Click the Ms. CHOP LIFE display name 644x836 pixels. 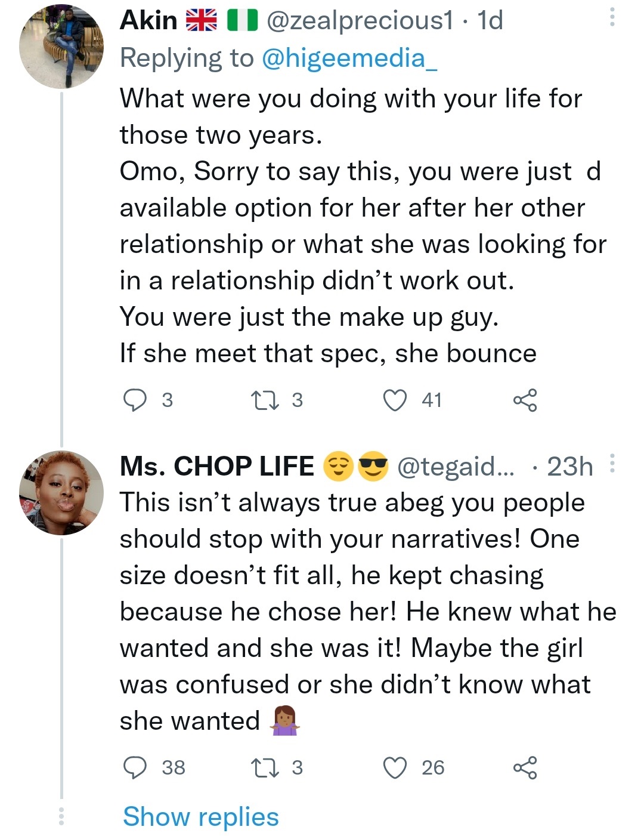[x=216, y=466]
